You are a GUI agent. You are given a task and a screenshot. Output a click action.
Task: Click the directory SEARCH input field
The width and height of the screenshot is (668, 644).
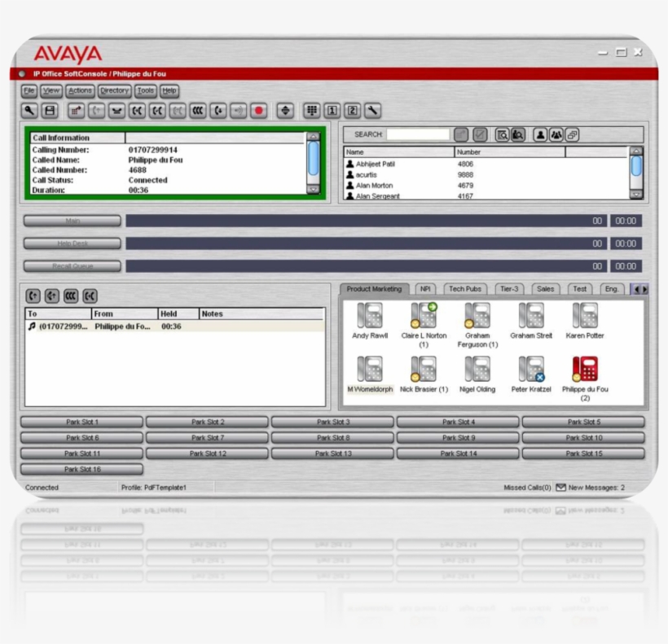point(418,134)
